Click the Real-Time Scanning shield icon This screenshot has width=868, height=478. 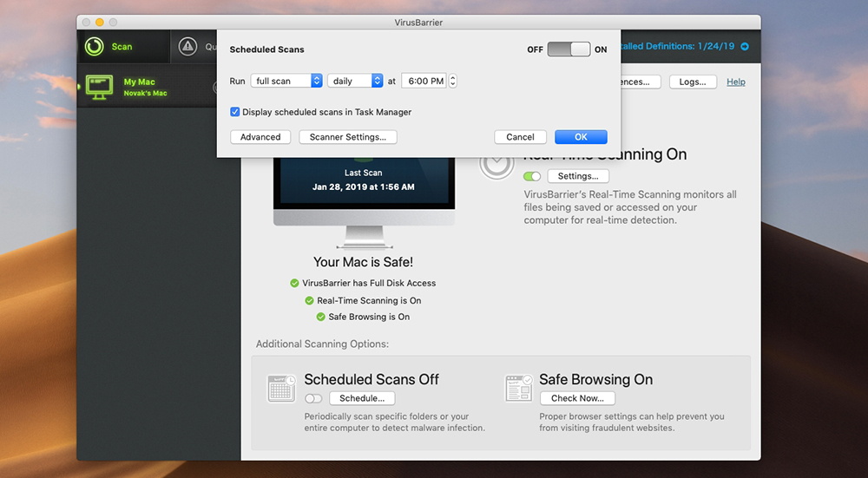point(496,165)
